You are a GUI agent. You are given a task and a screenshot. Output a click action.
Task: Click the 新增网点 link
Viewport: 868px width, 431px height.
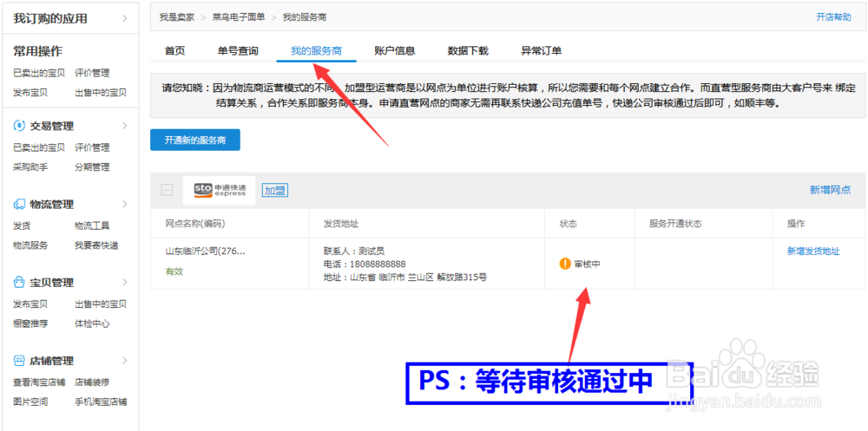pyautogui.click(x=830, y=190)
